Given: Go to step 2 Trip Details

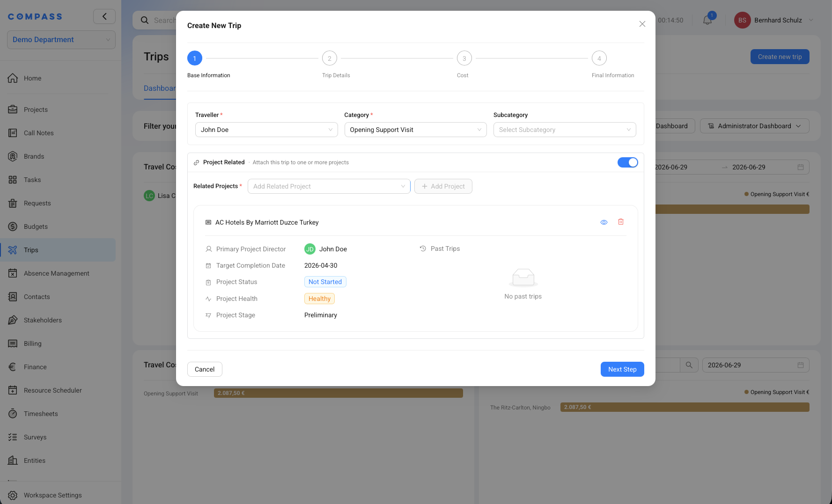Looking at the screenshot, I should coord(330,58).
